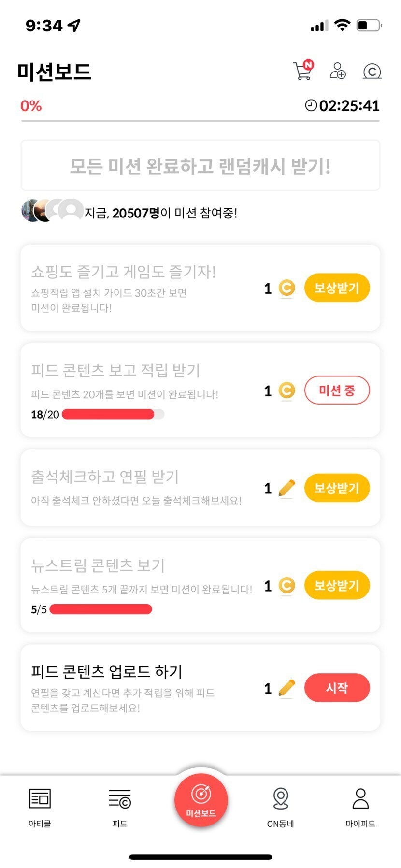This screenshot has width=401, height=868.
Task: Claim 보상받기 for the 쇼핑 게임 mission
Action: point(337,288)
